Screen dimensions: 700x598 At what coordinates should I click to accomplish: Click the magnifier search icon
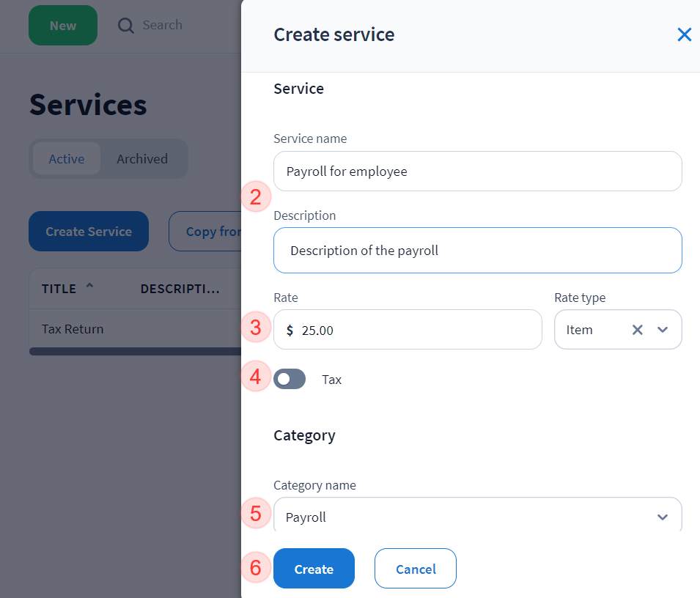pyautogui.click(x=126, y=26)
